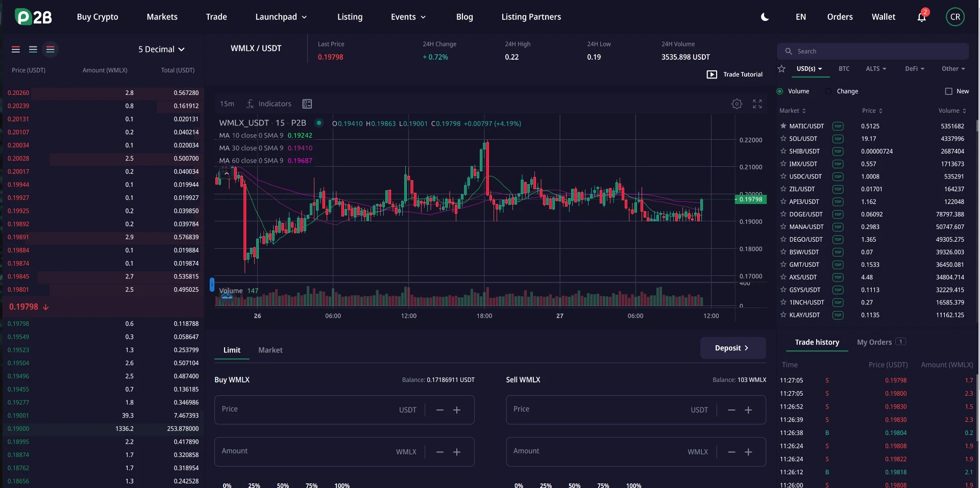Expand the Events menu

click(408, 17)
